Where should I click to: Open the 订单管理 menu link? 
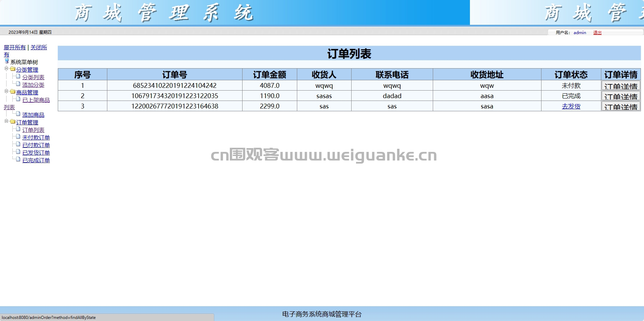click(x=27, y=122)
